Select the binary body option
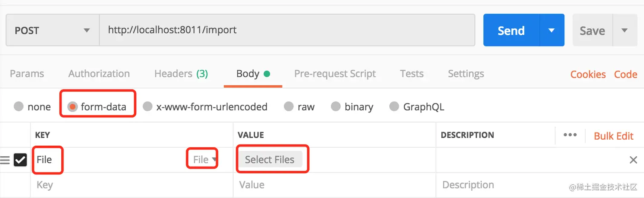The image size is (644, 198). click(336, 106)
